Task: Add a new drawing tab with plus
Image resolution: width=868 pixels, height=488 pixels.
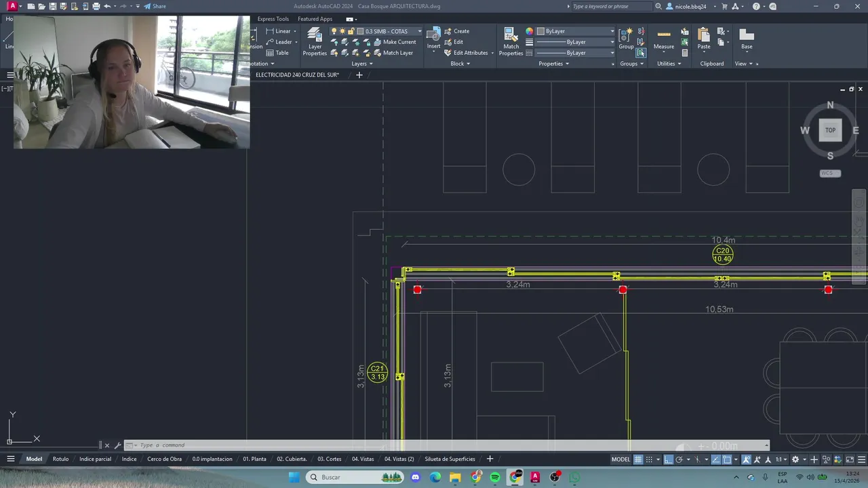Action: (359, 75)
